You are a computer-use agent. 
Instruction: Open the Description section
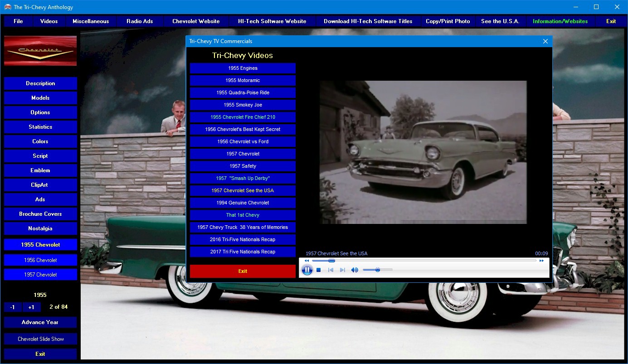pyautogui.click(x=40, y=83)
